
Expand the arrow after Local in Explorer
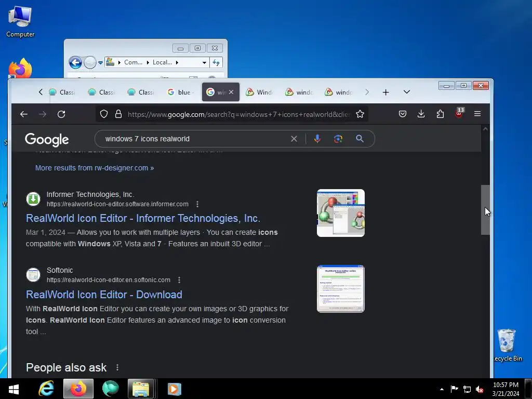point(177,62)
